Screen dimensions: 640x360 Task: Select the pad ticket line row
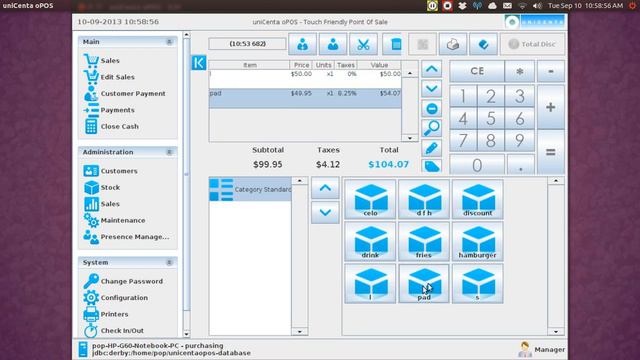point(305,98)
